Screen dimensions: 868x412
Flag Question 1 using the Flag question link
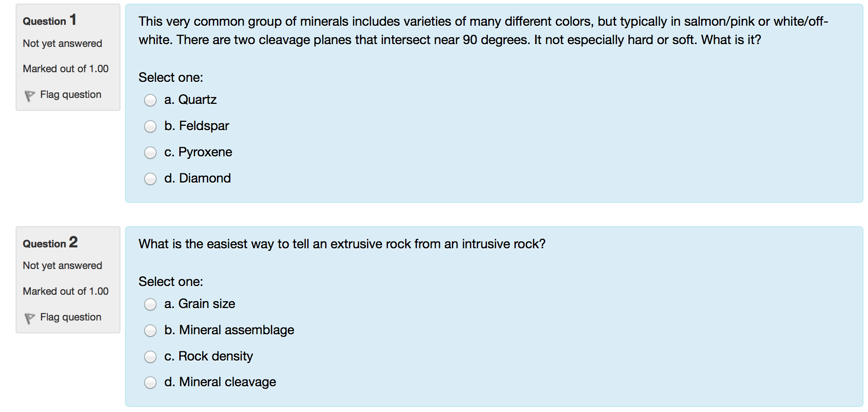pos(70,94)
